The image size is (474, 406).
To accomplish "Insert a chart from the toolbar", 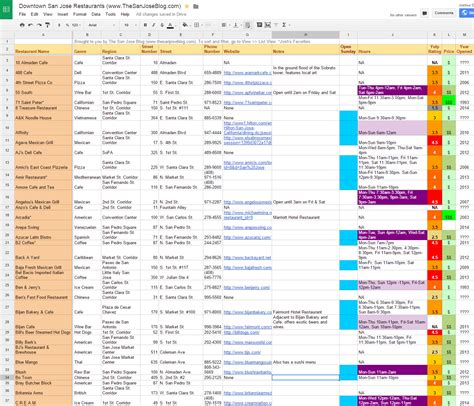I will point(268,25).
